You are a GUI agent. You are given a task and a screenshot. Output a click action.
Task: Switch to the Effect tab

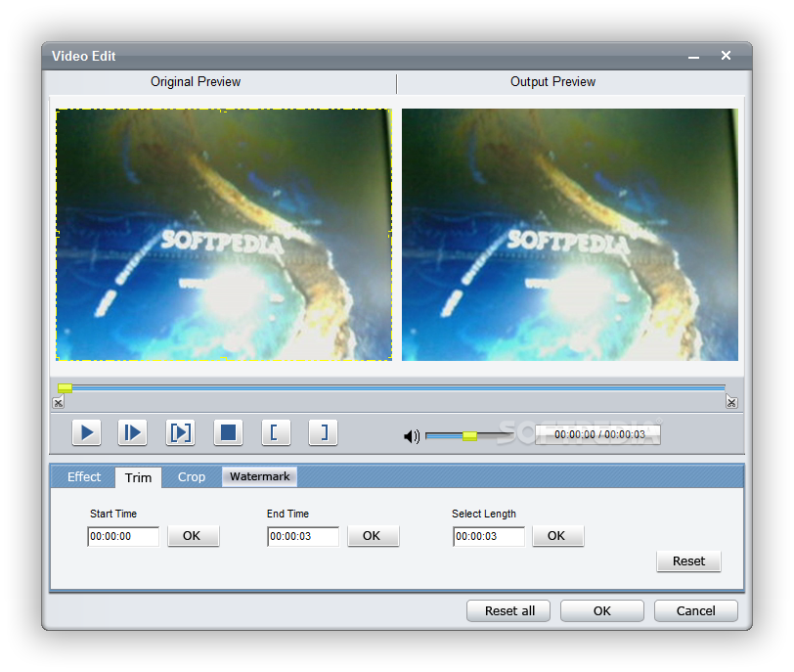coord(84,477)
